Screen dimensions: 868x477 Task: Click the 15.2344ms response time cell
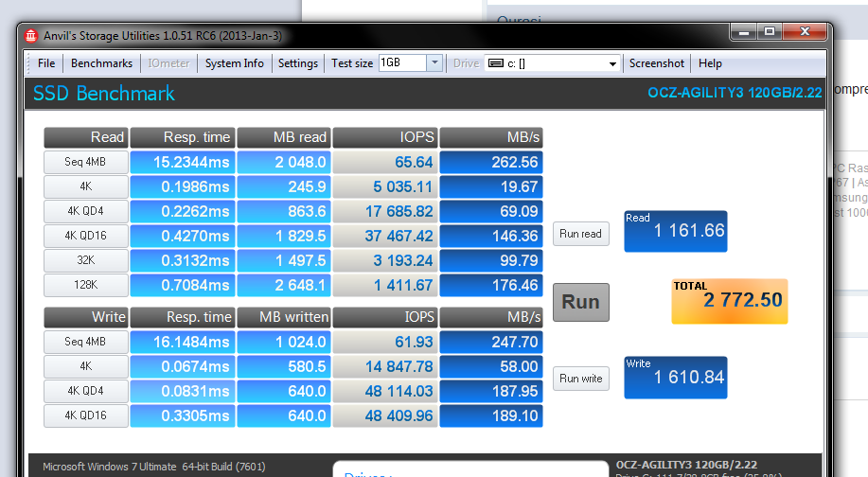click(x=183, y=162)
